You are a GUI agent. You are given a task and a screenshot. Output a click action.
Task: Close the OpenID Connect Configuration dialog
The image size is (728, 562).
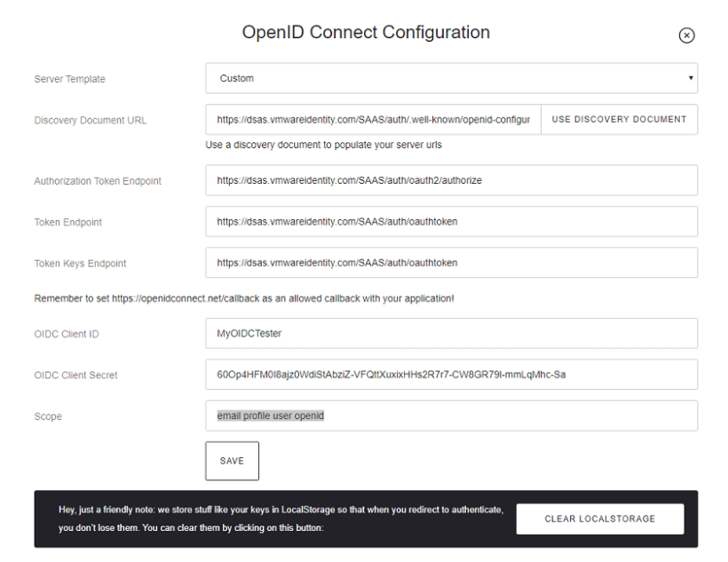point(686,36)
